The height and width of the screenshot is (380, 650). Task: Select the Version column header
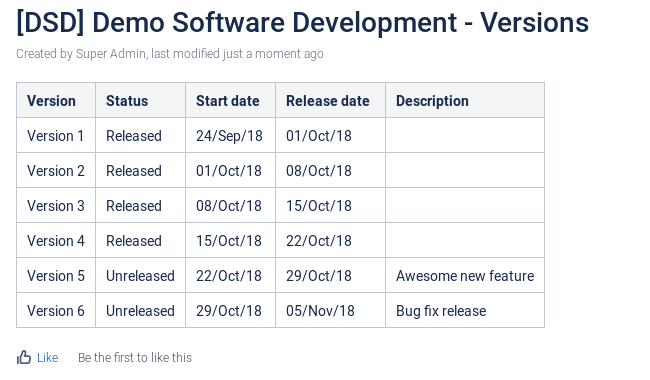tap(56, 100)
